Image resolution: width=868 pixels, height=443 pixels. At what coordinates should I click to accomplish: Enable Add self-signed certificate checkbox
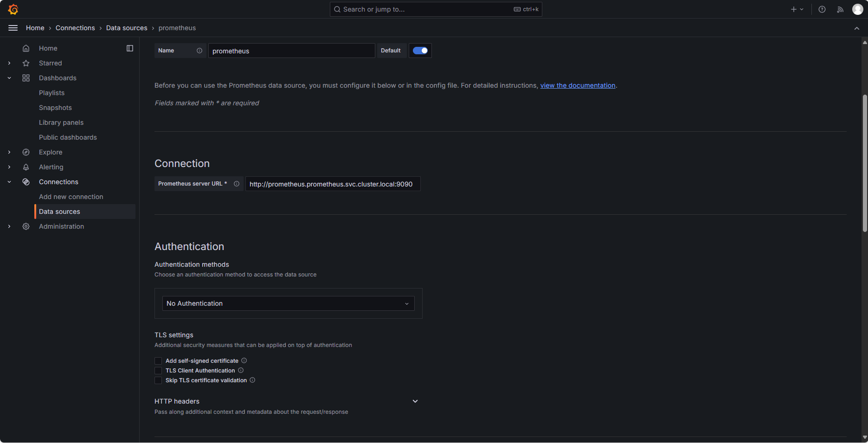tap(158, 361)
